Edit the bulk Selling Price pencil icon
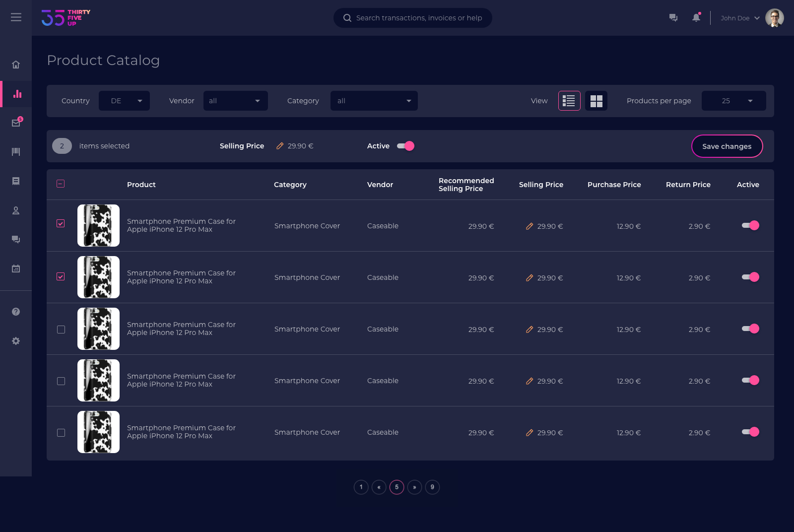This screenshot has height=532, width=794. click(280, 146)
